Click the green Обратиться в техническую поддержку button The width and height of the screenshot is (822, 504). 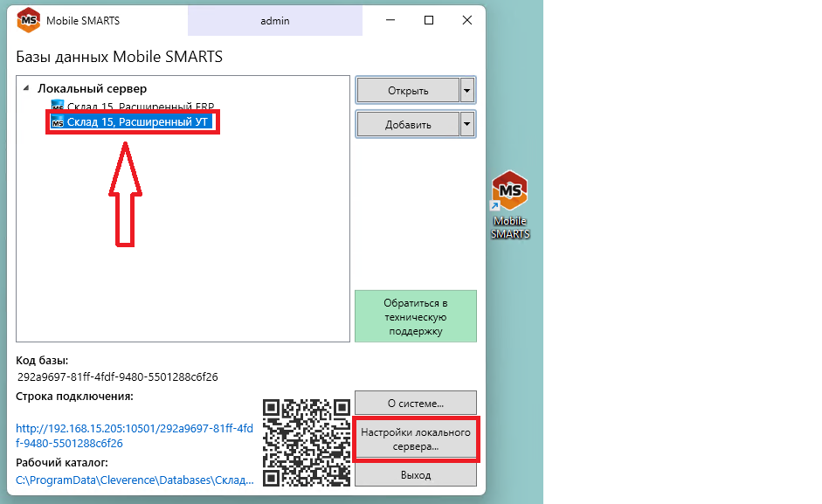pyautogui.click(x=415, y=316)
